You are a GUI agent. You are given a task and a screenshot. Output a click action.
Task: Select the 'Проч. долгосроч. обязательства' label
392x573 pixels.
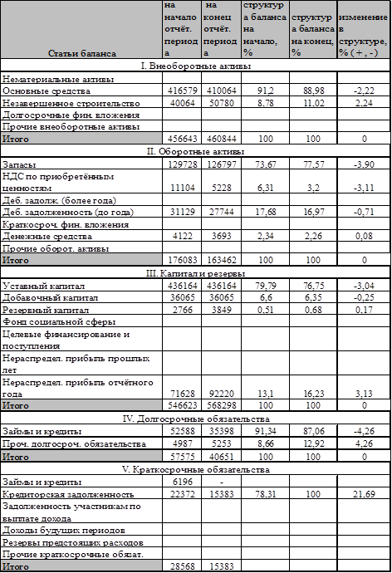pyautogui.click(x=74, y=443)
